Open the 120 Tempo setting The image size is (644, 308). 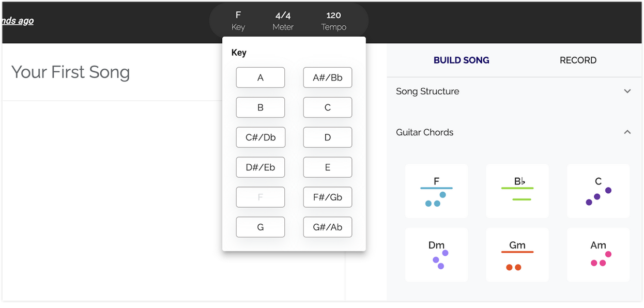(333, 21)
